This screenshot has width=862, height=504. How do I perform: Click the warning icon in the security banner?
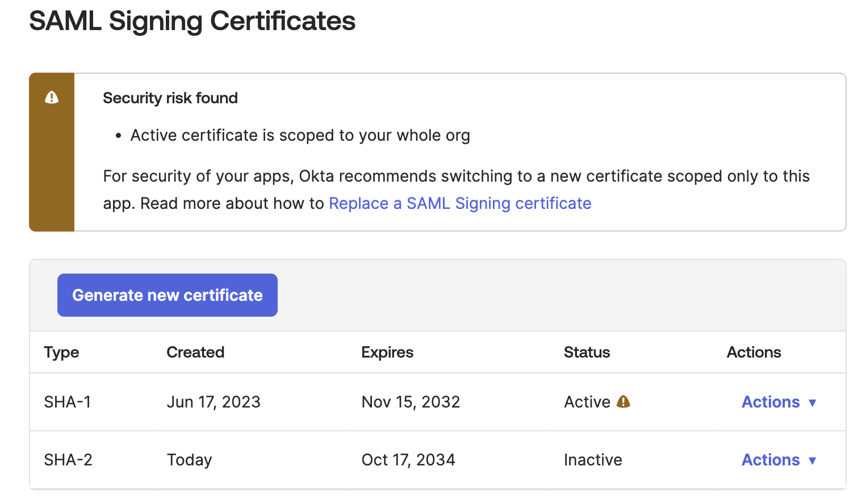coord(51,97)
